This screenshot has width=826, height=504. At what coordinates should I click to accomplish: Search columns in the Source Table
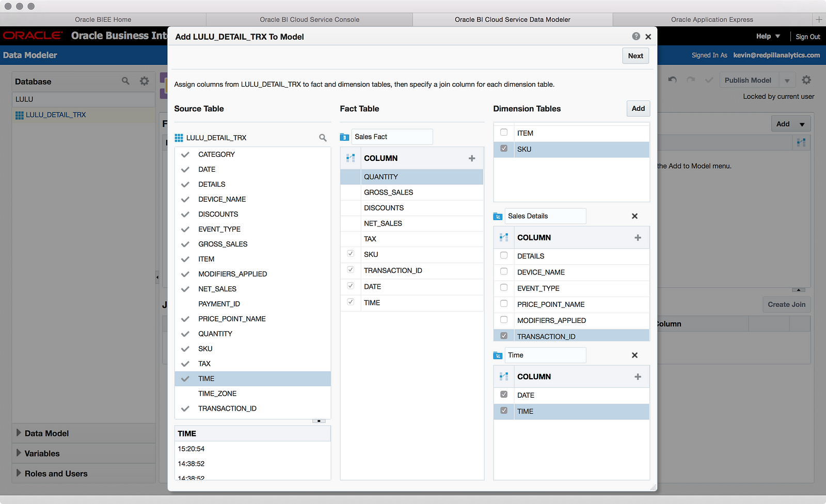[x=323, y=138]
